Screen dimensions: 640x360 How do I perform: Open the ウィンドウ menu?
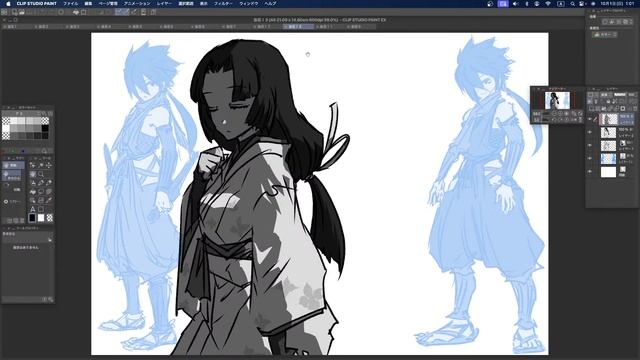point(249,3)
